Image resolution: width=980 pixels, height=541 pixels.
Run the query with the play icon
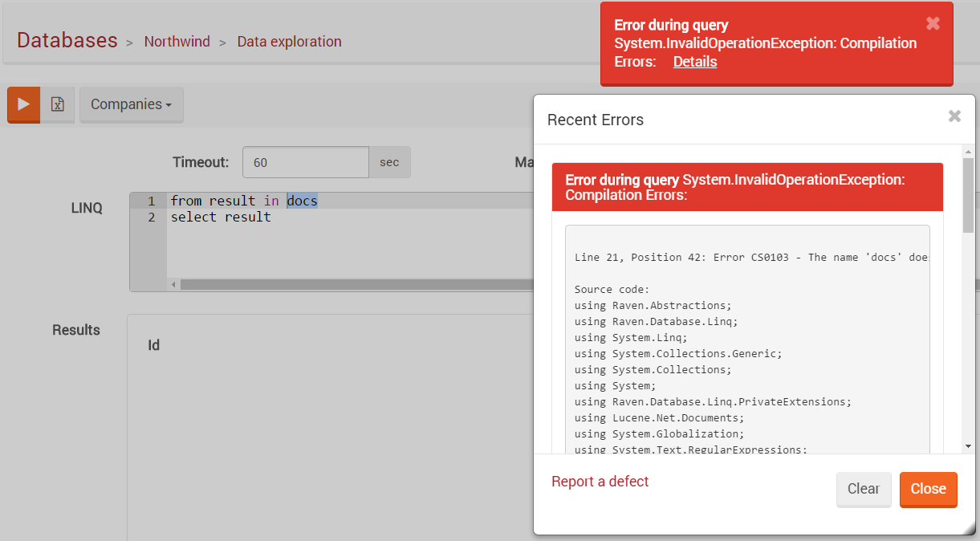pyautogui.click(x=23, y=104)
